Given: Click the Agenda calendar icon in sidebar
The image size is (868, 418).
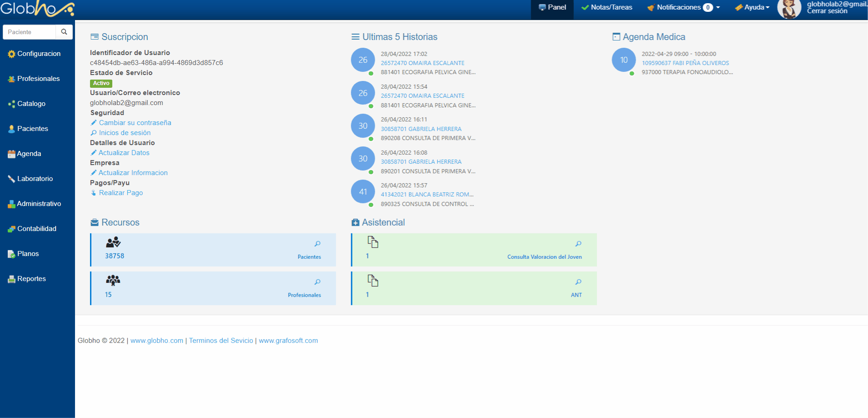Looking at the screenshot, I should [x=11, y=154].
